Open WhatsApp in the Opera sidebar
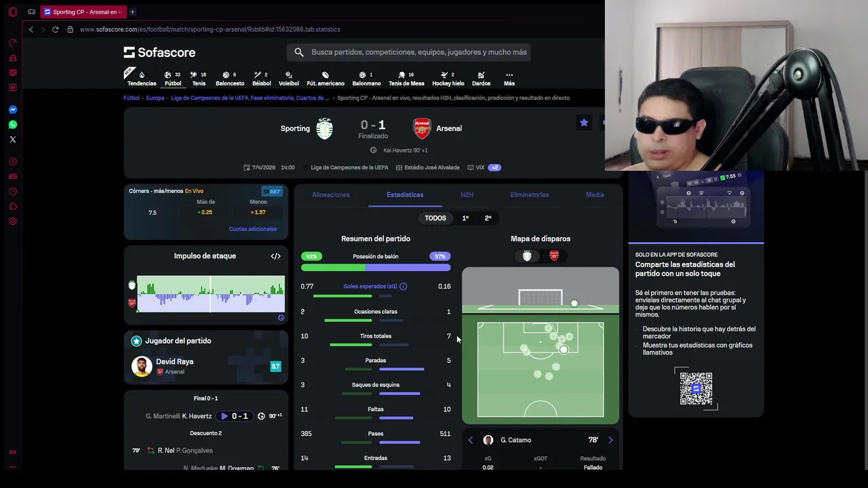The width and height of the screenshot is (868, 488). pyautogui.click(x=12, y=125)
